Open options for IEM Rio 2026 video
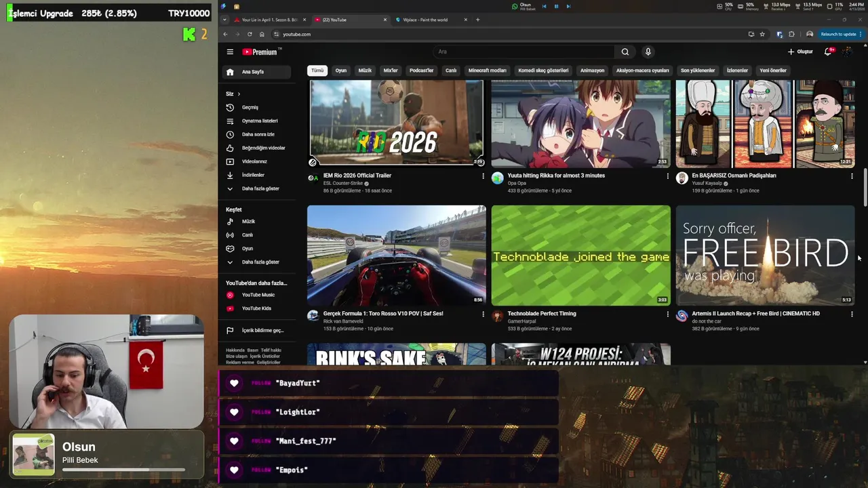Viewport: 868px width, 488px height. click(x=483, y=176)
